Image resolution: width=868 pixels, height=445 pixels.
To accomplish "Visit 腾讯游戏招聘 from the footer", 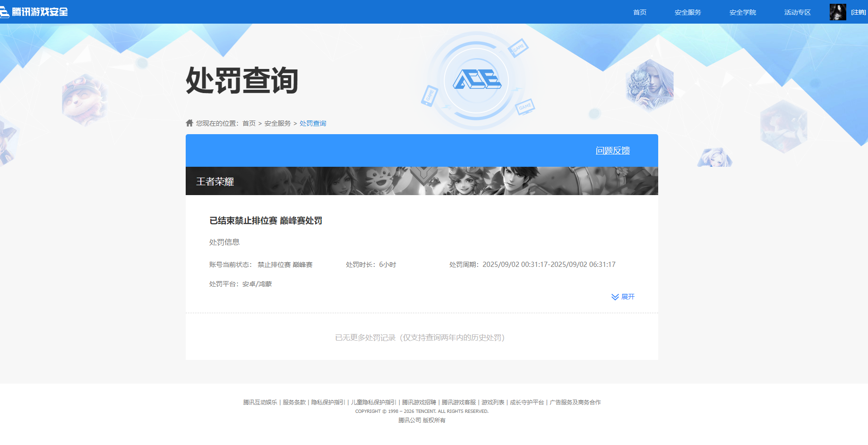I will coord(419,402).
